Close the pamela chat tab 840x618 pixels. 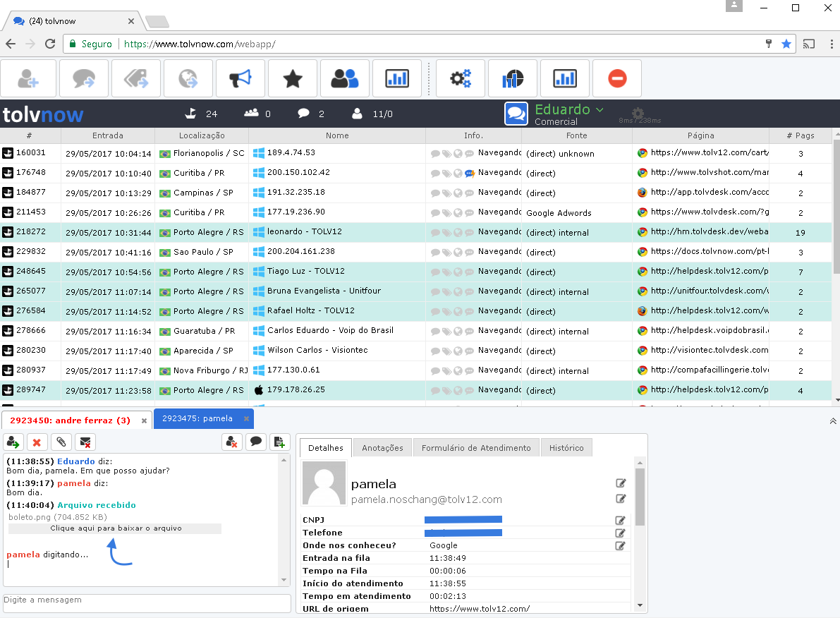(x=246, y=418)
